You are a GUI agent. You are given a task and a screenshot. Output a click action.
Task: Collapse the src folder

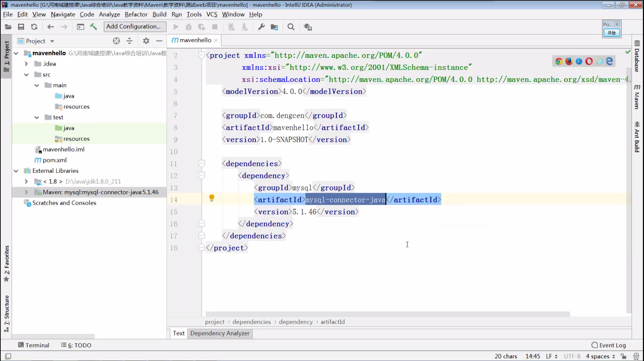[x=26, y=75]
